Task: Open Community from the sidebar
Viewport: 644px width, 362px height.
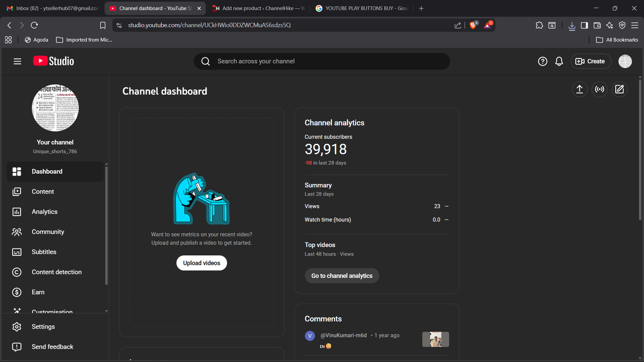Action: tap(47, 232)
